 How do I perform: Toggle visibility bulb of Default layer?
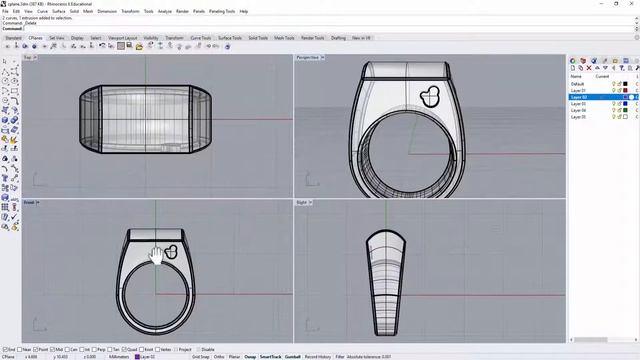613,84
